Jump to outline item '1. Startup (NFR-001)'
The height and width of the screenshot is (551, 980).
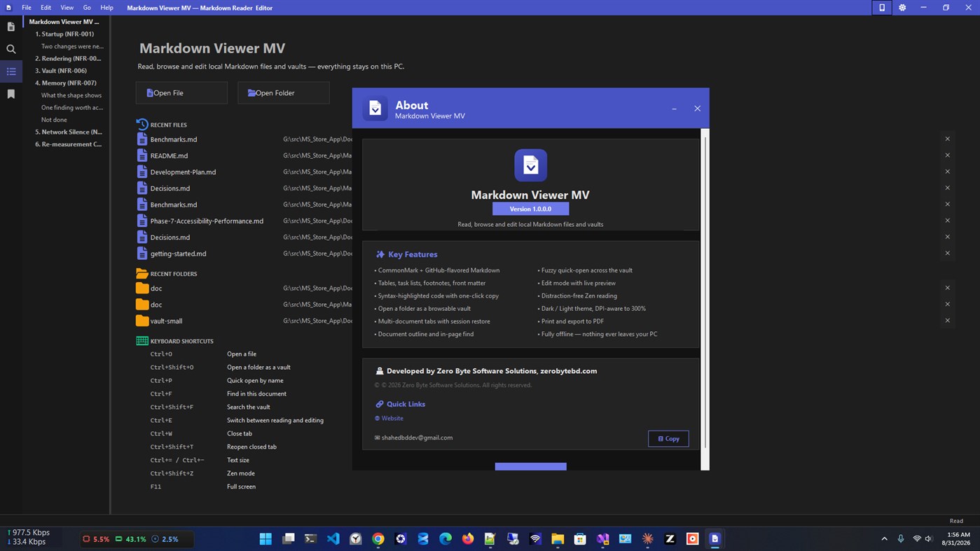[64, 34]
